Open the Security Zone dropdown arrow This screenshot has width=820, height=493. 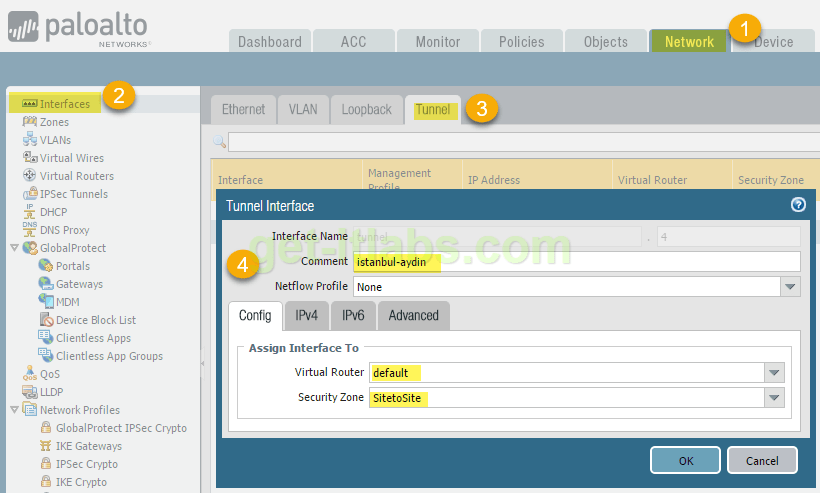[773, 398]
